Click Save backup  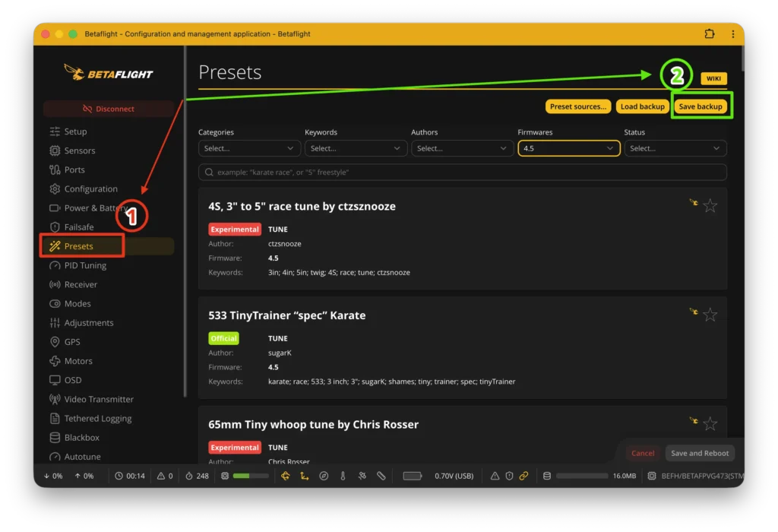pyautogui.click(x=701, y=106)
